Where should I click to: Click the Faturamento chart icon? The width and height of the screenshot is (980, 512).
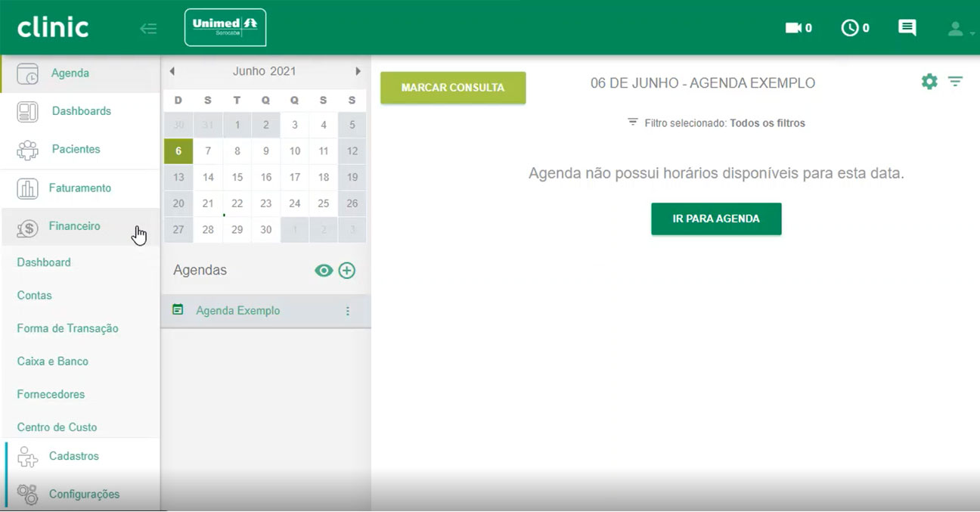27,188
